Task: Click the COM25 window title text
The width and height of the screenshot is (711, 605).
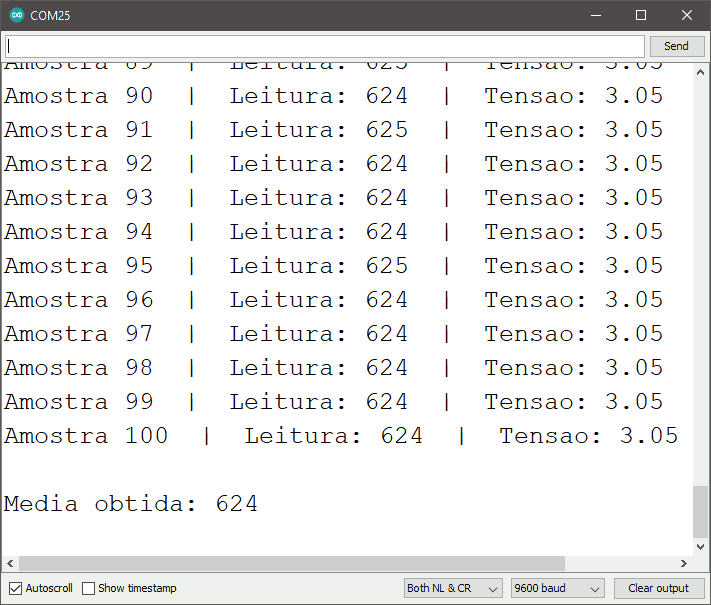Action: 50,15
